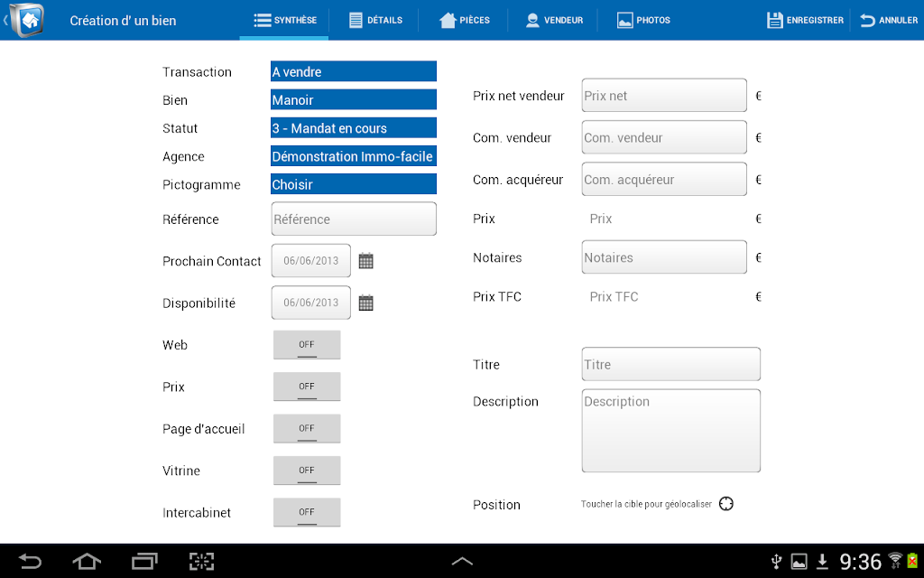Open Android recent apps icon
Image resolution: width=924 pixels, height=578 pixels.
click(144, 561)
